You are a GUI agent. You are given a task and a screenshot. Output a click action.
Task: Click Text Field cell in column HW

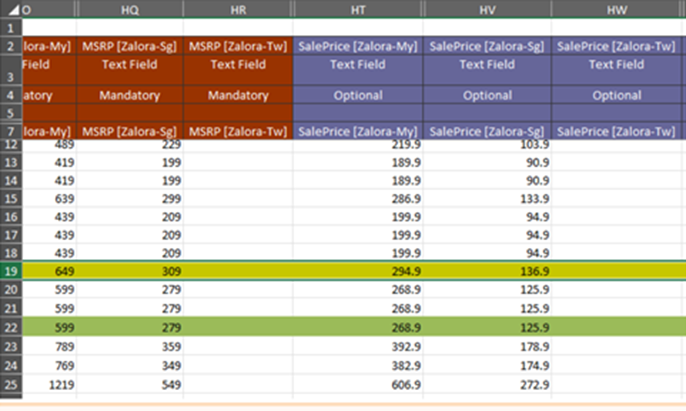(616, 70)
